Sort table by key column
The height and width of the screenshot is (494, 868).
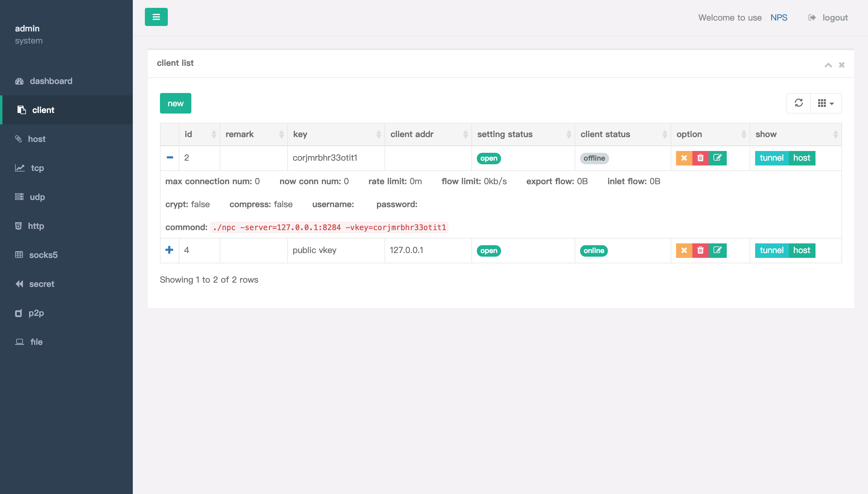coord(336,134)
